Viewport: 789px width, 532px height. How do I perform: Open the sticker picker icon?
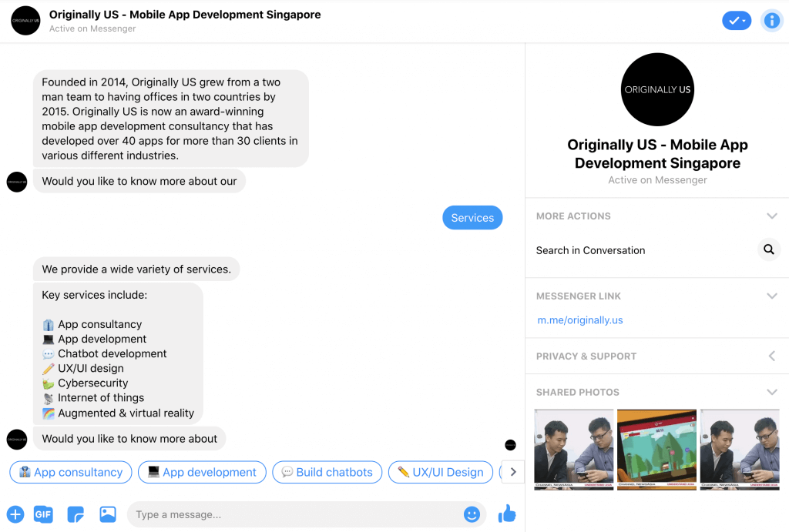click(76, 514)
